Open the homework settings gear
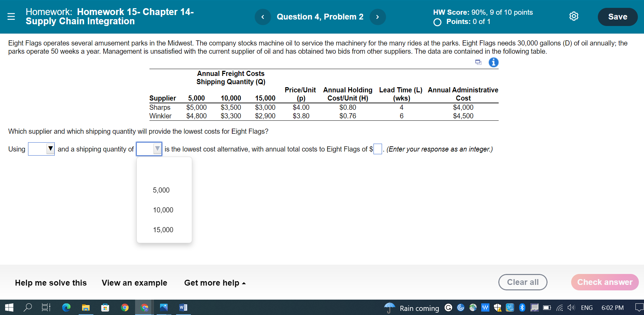Viewport: 644px width, 315px height. tap(574, 16)
